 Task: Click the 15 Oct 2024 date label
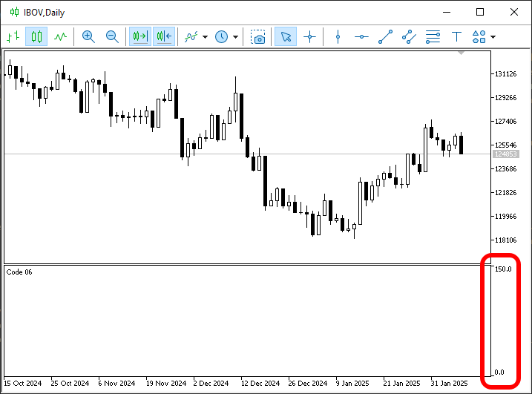[22, 383]
